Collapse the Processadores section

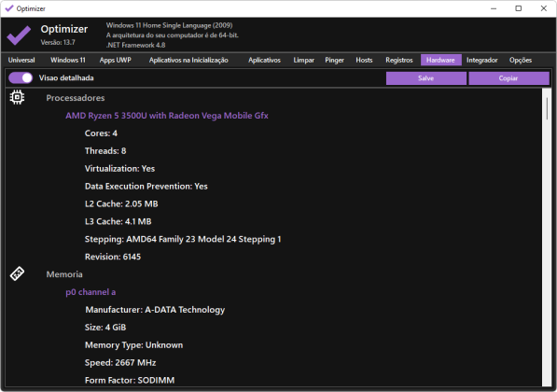(x=76, y=98)
